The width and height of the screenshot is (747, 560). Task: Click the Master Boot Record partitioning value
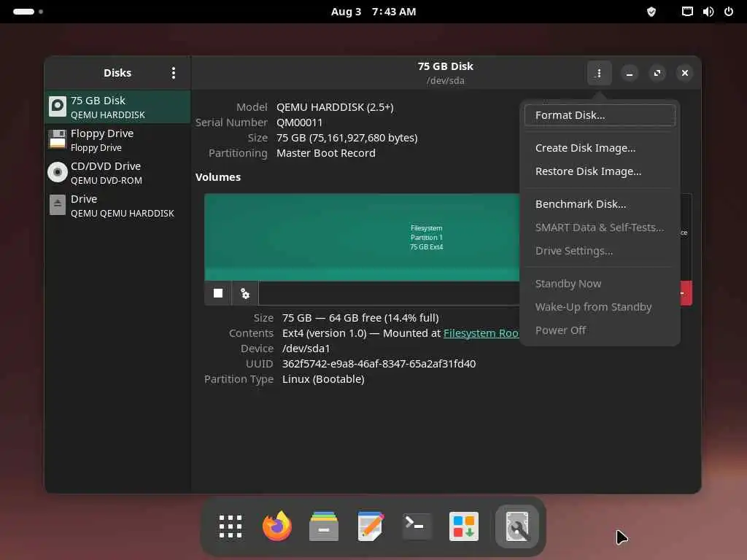coord(326,153)
